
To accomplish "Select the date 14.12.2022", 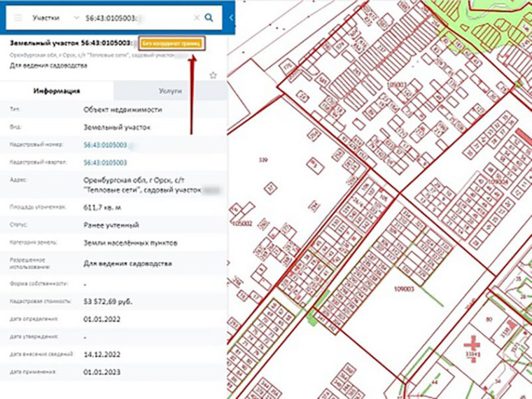I will (101, 354).
